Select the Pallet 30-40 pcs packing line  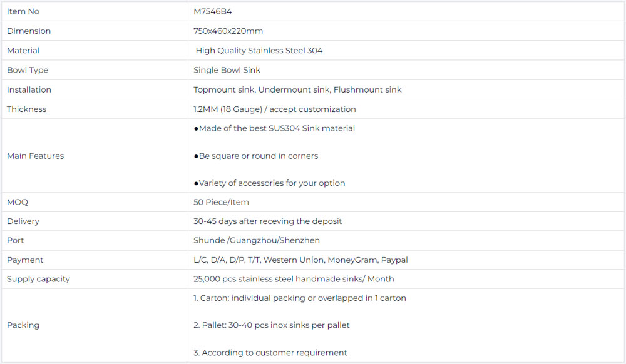[x=272, y=325]
